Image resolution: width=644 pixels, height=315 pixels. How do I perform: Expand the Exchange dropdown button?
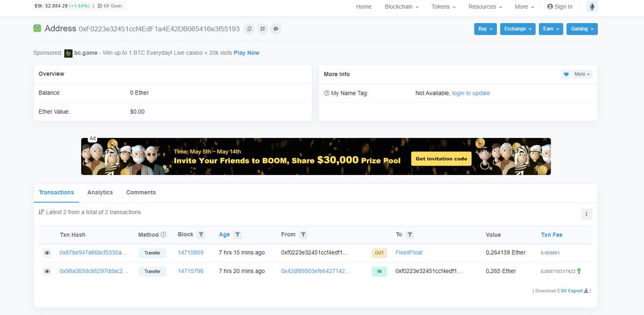517,29
